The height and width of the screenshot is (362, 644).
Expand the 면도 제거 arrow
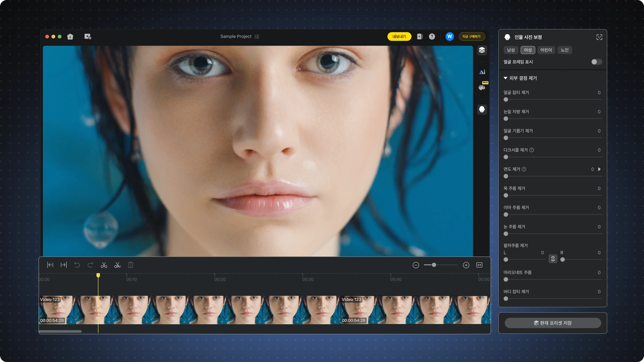coord(599,169)
